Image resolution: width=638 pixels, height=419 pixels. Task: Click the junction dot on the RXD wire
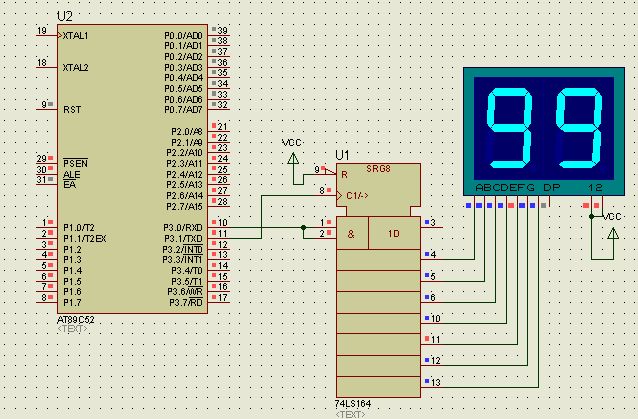(x=304, y=227)
